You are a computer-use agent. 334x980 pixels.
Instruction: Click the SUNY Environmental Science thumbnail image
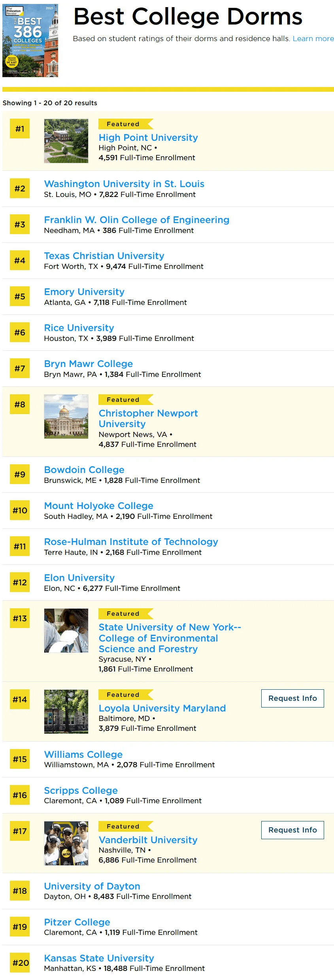(x=66, y=630)
